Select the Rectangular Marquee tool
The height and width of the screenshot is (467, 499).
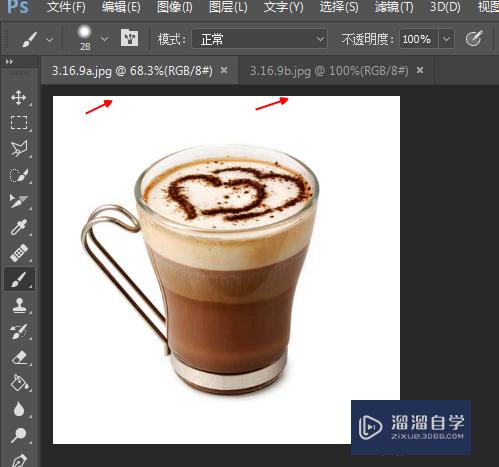pos(19,123)
